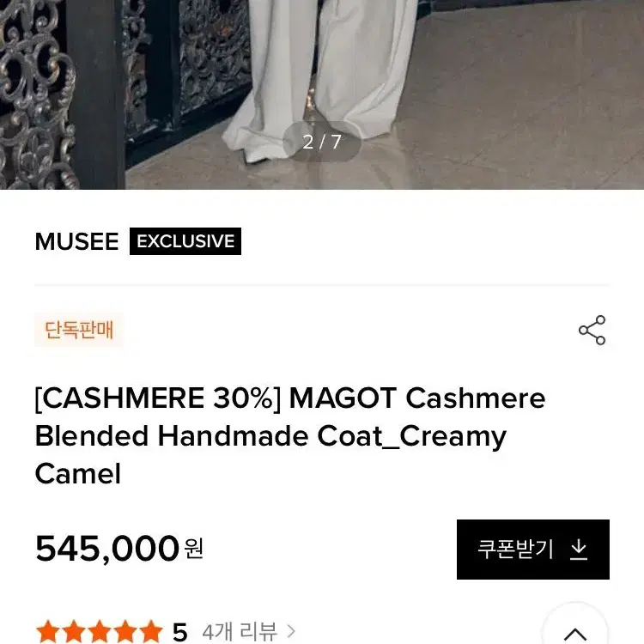Viewport: 644px width, 644px height.
Task: Click the EXCLUSIVE badge
Action: click(x=185, y=241)
